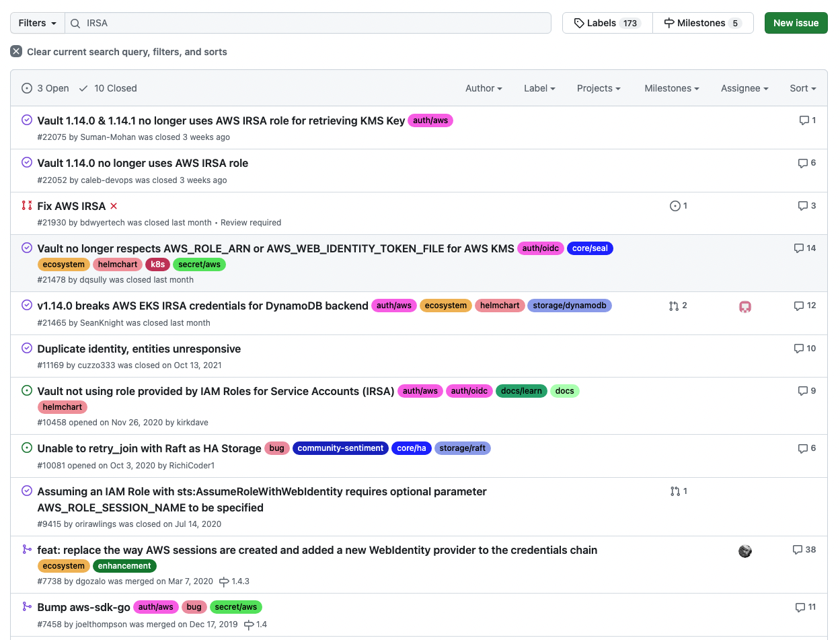Open issue Vault 1.14.0 no longer uses AWS IRSA role

[x=143, y=164]
